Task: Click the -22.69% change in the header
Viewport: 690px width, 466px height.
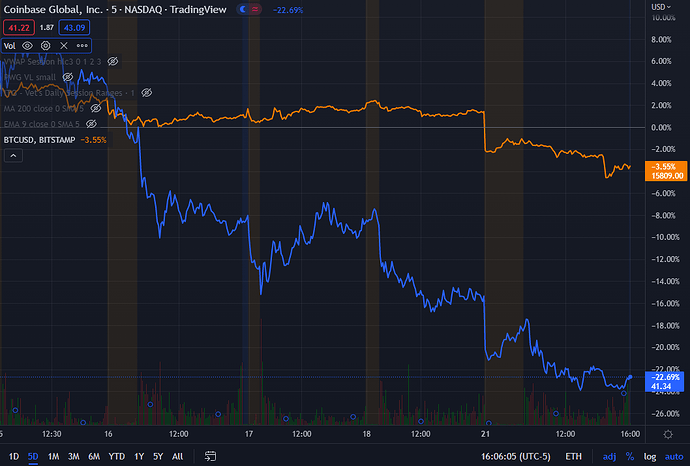Action: 288,10
